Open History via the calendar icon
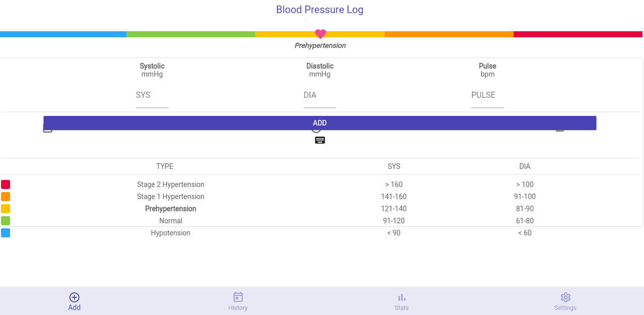 click(x=238, y=297)
